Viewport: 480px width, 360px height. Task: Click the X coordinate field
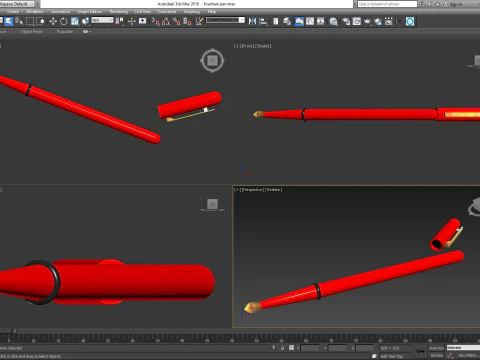pyautogui.click(x=310, y=348)
